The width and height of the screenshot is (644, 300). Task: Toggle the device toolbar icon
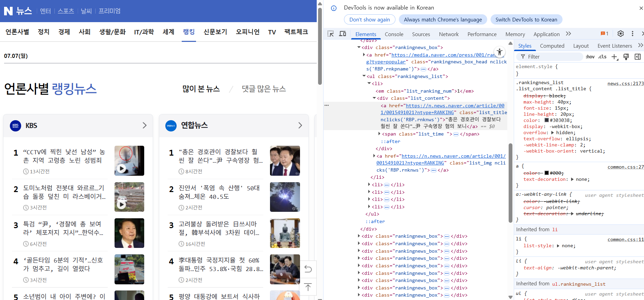[x=343, y=34]
